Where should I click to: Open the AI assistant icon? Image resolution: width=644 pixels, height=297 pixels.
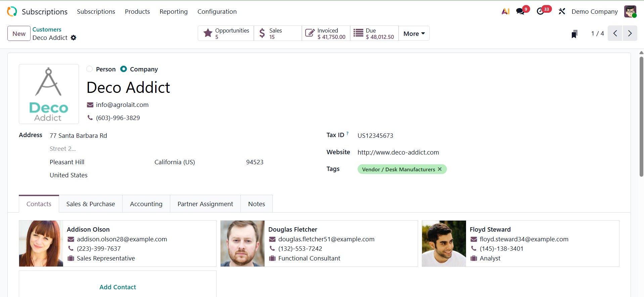(505, 11)
